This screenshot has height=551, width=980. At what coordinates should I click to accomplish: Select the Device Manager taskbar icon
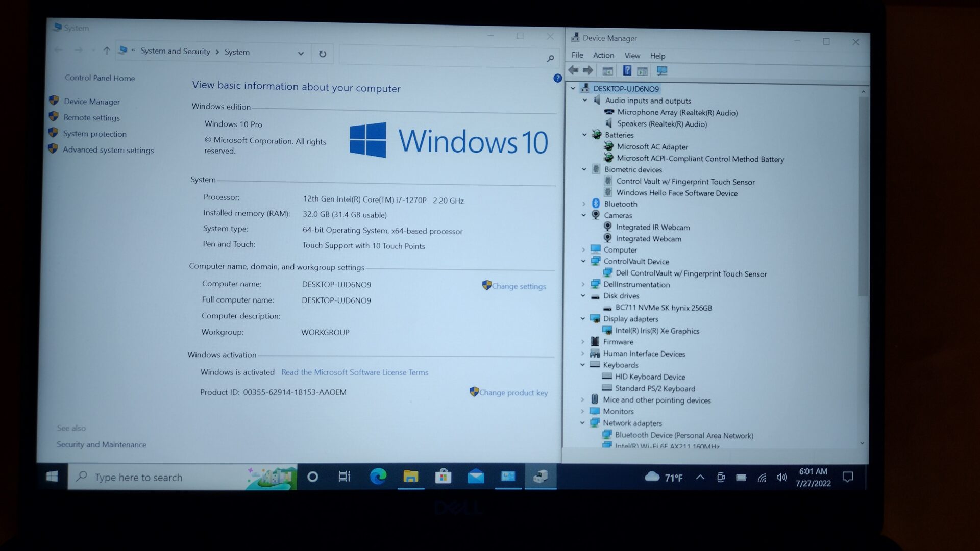tap(541, 477)
